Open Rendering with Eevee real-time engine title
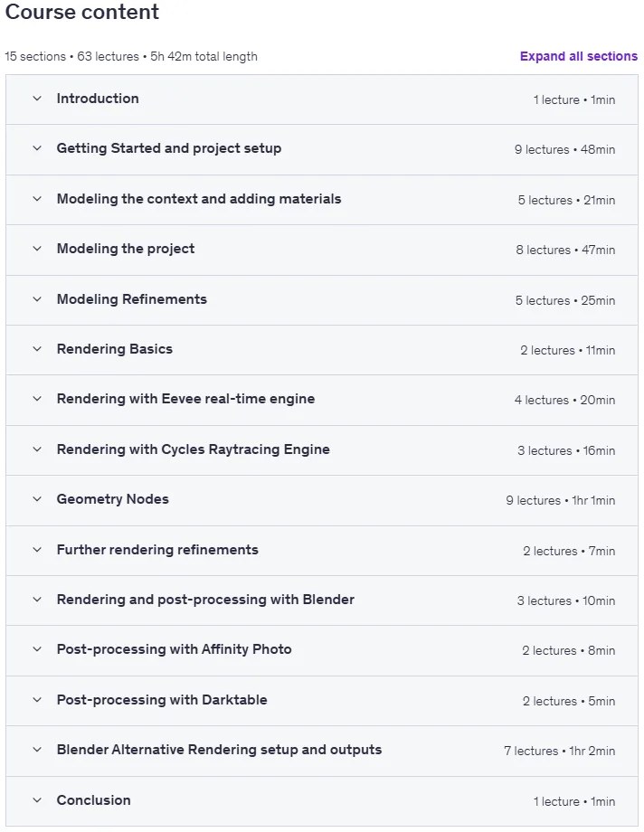 coord(185,399)
